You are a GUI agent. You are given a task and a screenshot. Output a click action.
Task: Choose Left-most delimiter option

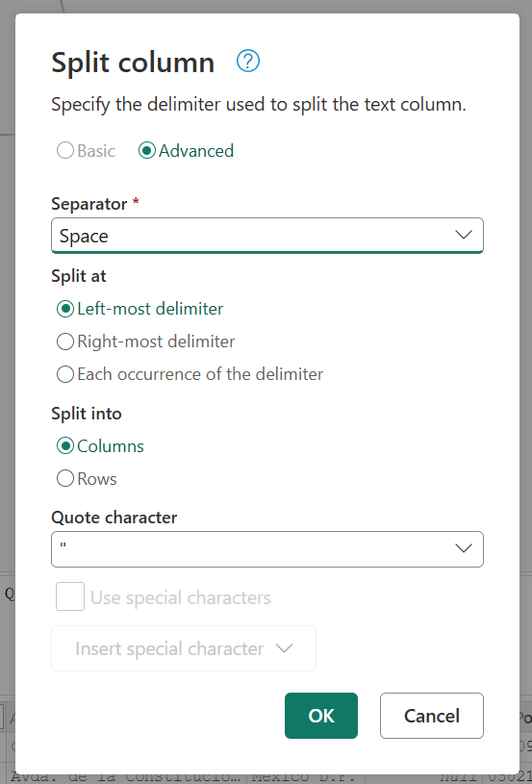point(65,309)
